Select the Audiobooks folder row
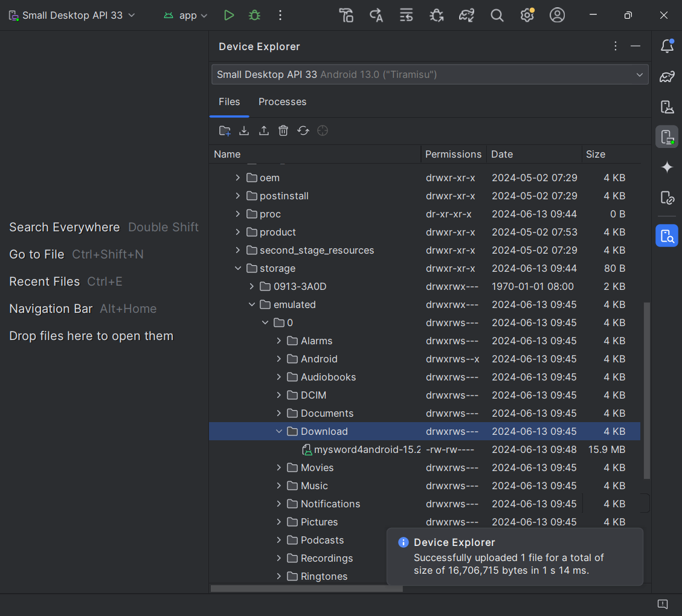The image size is (682, 616). (x=425, y=377)
